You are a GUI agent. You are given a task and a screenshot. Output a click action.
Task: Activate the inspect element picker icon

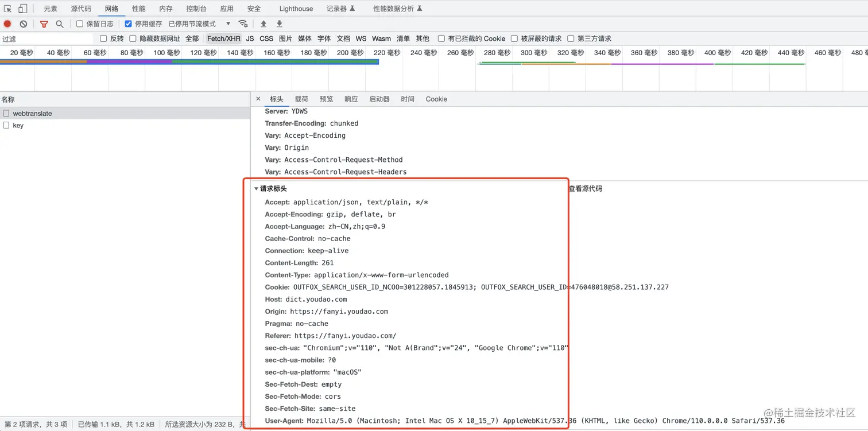coord(8,9)
